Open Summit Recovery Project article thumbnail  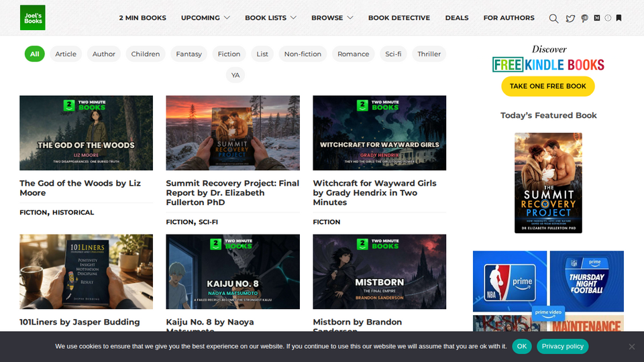[233, 133]
